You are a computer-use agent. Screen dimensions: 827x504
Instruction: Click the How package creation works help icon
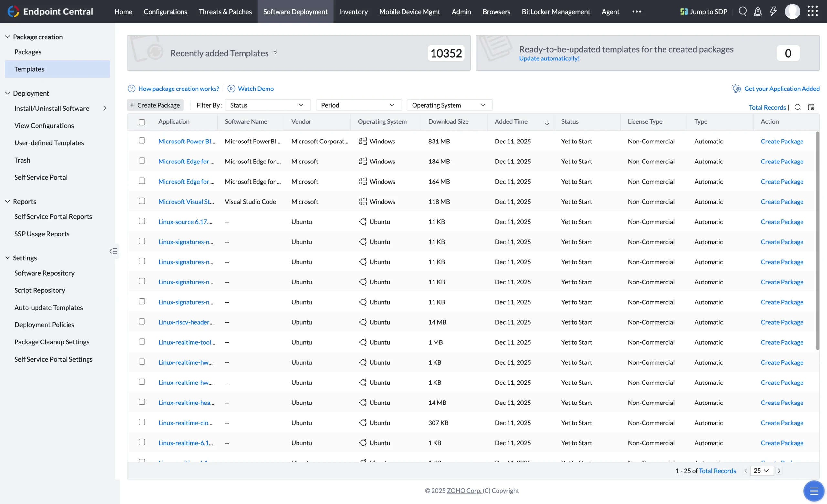[x=131, y=89]
